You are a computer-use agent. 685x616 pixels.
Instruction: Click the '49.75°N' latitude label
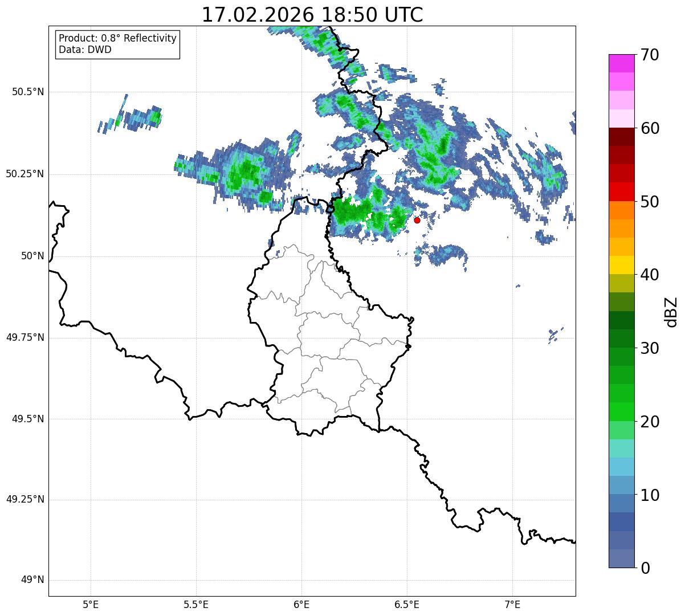click(x=25, y=337)
